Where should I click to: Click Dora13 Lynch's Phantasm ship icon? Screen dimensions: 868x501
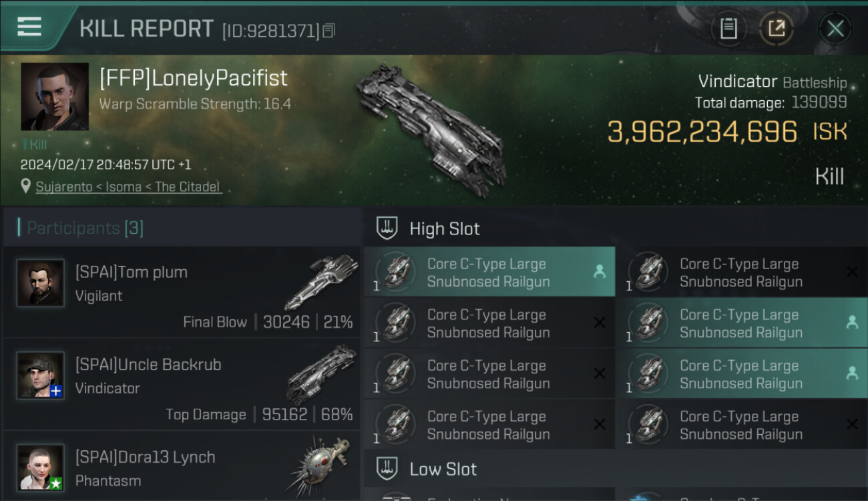(322, 464)
